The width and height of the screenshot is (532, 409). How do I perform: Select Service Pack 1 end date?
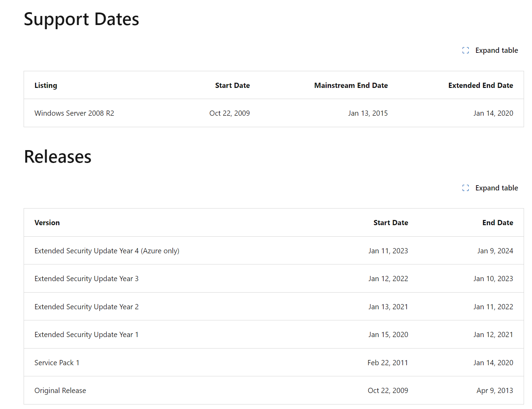[x=493, y=363]
